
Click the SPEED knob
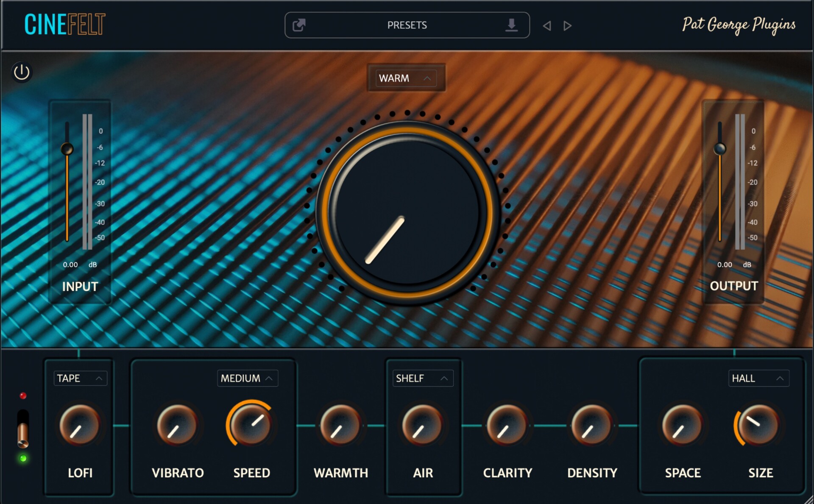point(251,425)
